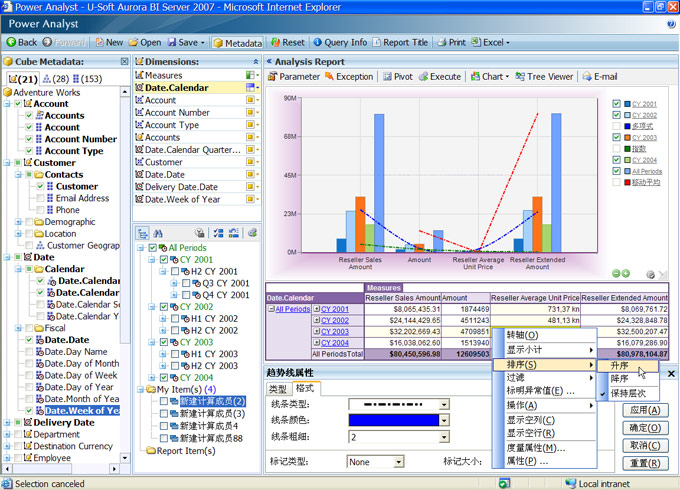The height and width of the screenshot is (490, 680).
Task: Uncheck CY 2002 in member tree
Action: point(163,307)
